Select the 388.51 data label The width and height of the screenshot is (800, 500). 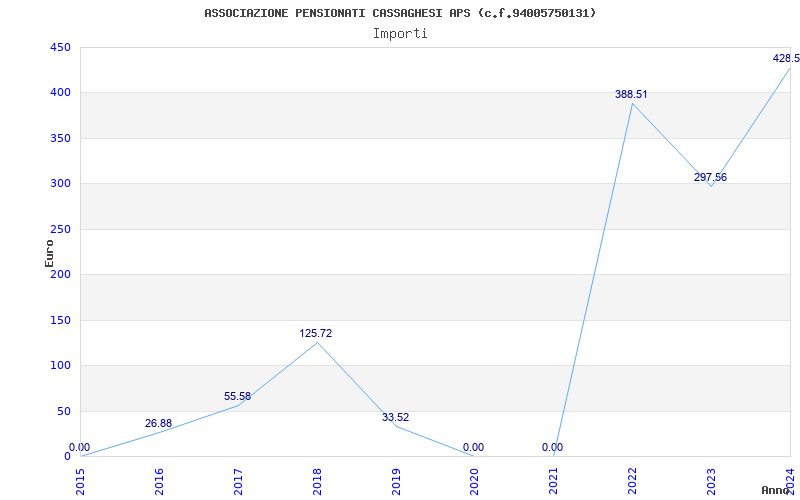point(631,94)
